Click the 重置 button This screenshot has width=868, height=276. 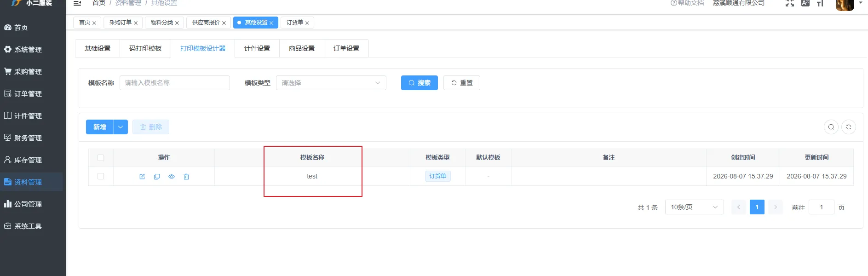(462, 83)
